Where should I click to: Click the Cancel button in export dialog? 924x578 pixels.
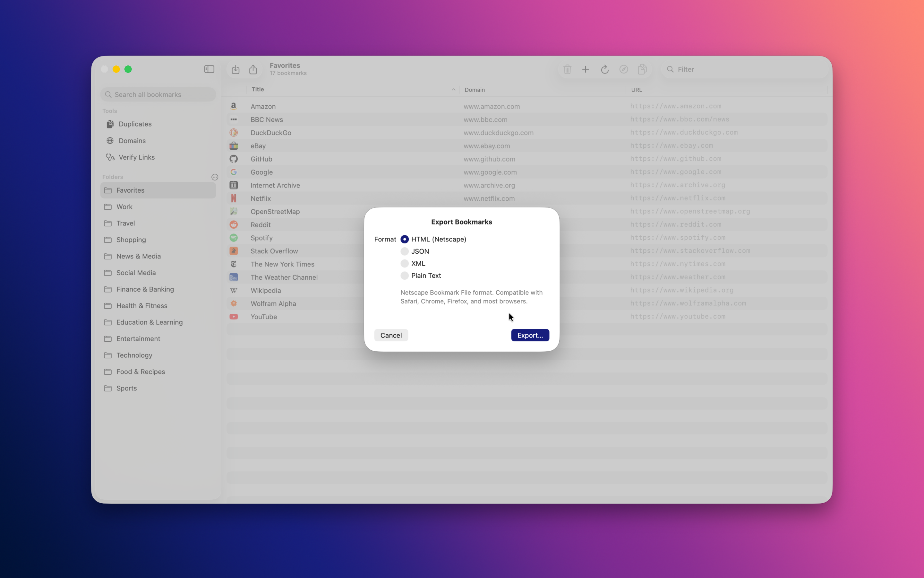pos(391,335)
